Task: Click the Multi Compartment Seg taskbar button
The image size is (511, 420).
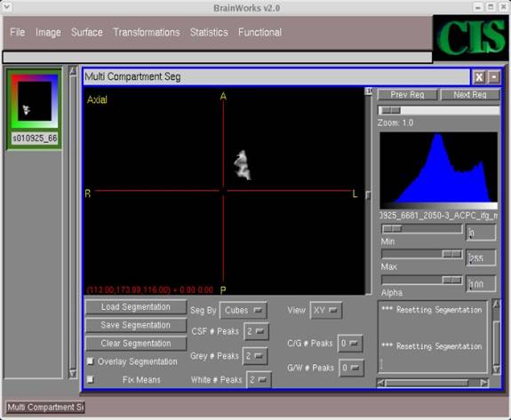Action: pos(45,408)
